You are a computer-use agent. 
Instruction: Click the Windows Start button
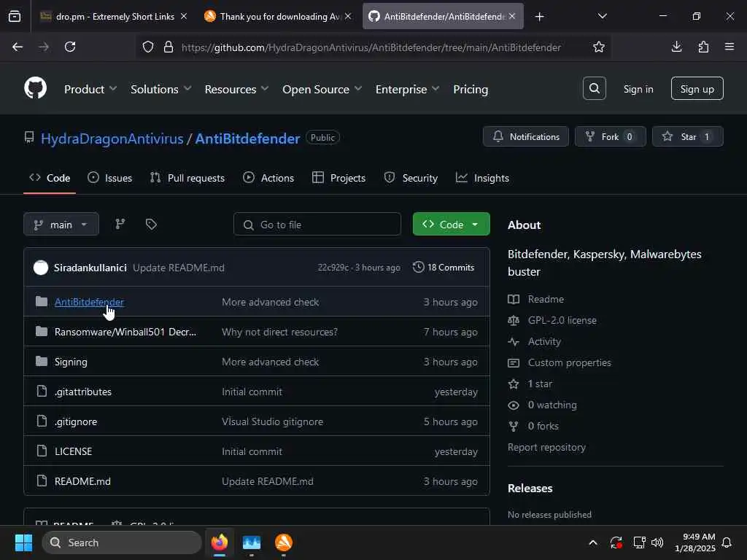pyautogui.click(x=23, y=542)
